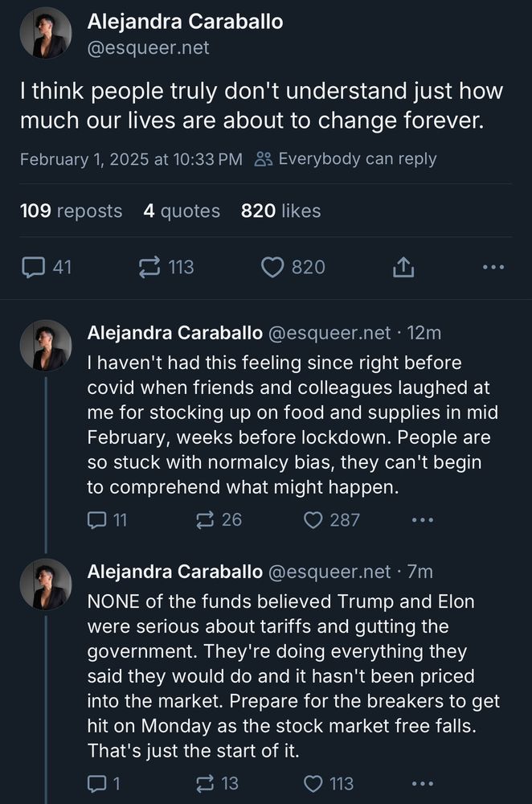
Task: Open the @esqueer.net handle on main post
Action: (x=148, y=47)
